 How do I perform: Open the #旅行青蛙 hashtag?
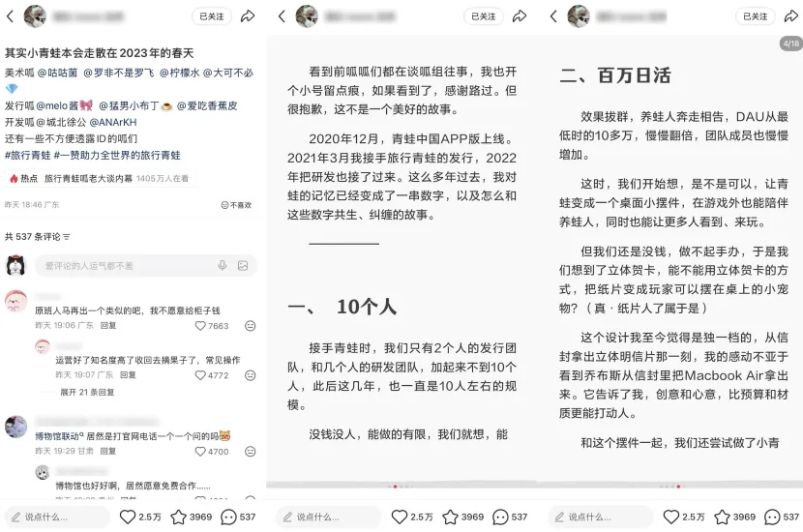28,155
